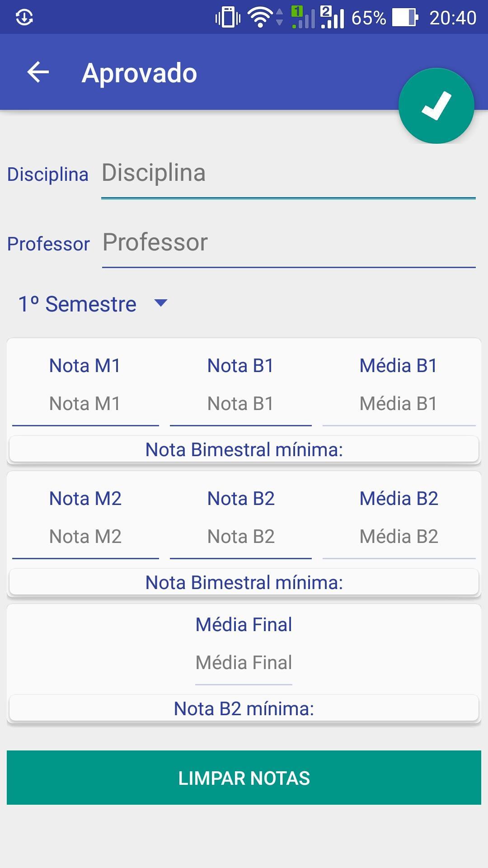This screenshot has height=868, width=488.
Task: Select the Nota M1 input field
Action: pyautogui.click(x=85, y=405)
